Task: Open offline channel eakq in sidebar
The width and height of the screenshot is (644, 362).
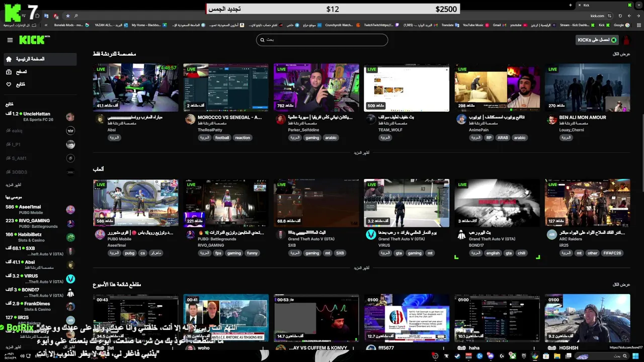Action: [x=39, y=131]
